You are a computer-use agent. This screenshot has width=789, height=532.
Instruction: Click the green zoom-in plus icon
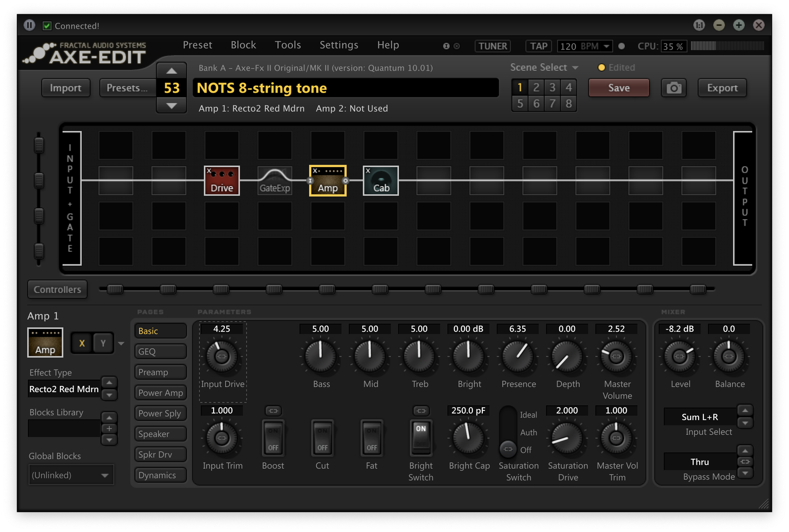(739, 25)
